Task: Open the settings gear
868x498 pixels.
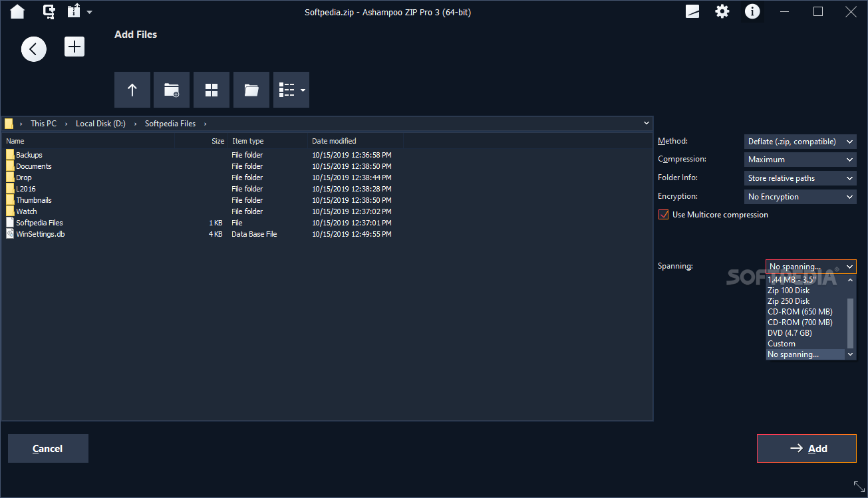Action: tap(722, 11)
